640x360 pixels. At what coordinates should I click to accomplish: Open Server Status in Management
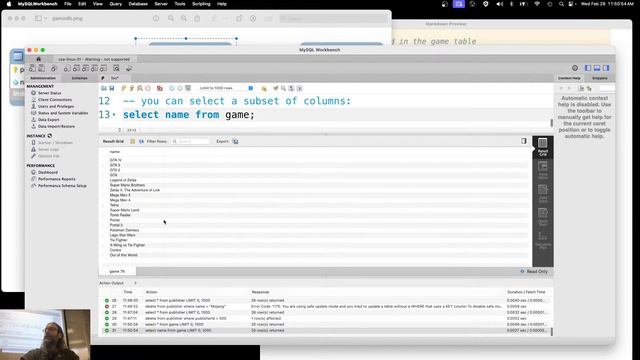click(x=49, y=93)
